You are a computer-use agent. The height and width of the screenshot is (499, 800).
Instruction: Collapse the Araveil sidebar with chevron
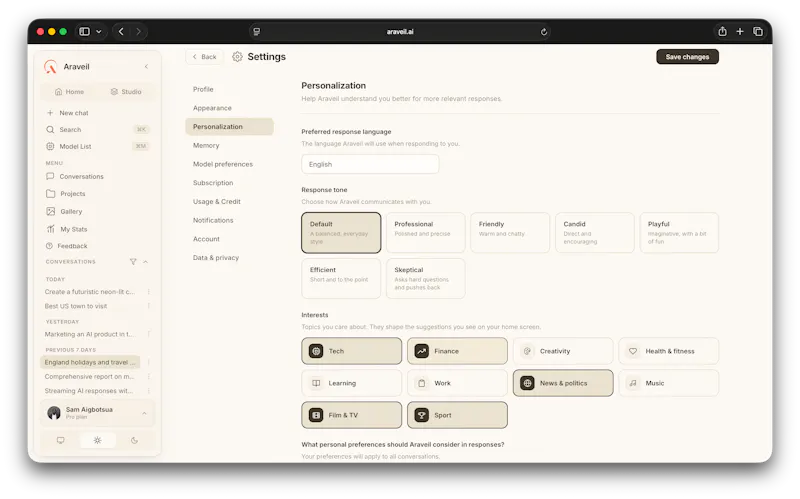[x=146, y=67]
